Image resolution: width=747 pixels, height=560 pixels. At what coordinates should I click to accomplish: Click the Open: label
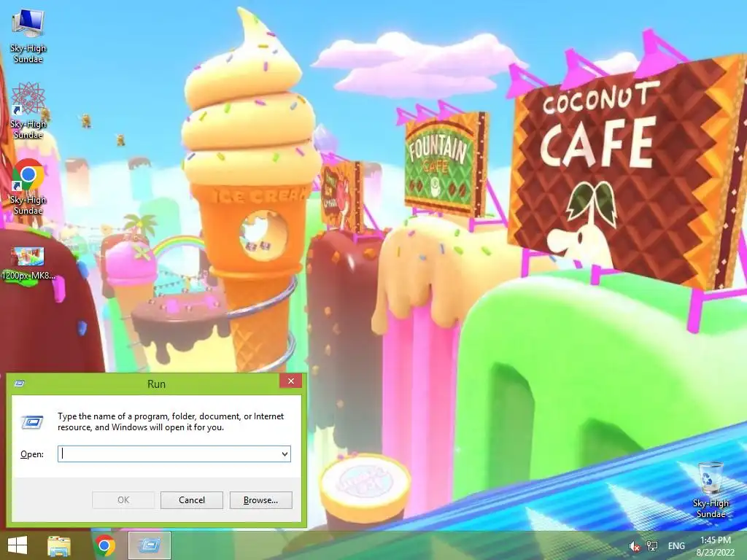(x=32, y=454)
